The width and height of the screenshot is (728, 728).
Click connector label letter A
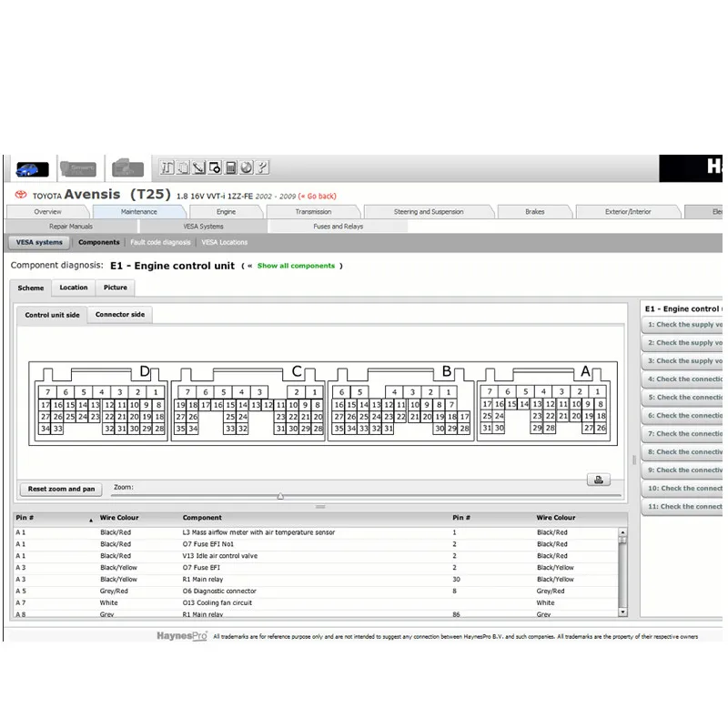[x=585, y=371]
